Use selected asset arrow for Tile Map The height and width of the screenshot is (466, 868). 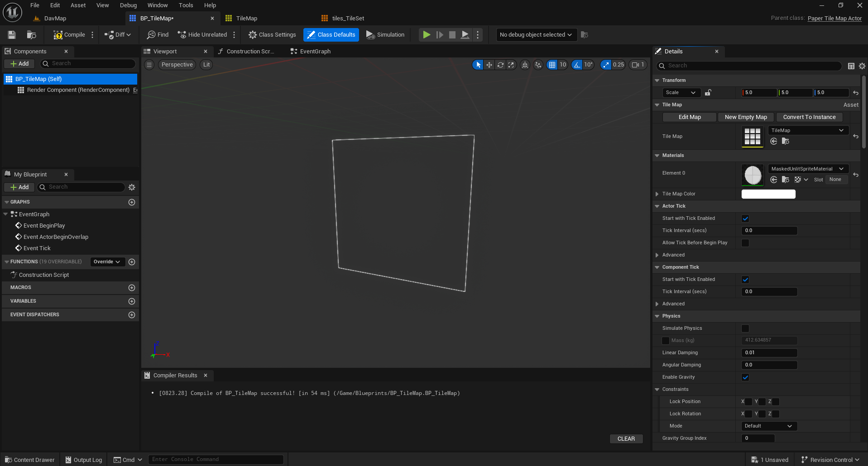[x=774, y=142]
